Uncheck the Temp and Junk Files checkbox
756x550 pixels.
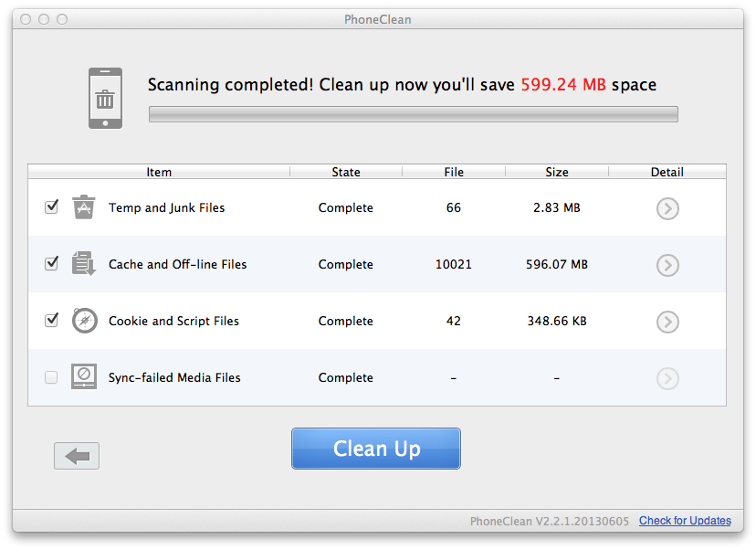tap(52, 207)
